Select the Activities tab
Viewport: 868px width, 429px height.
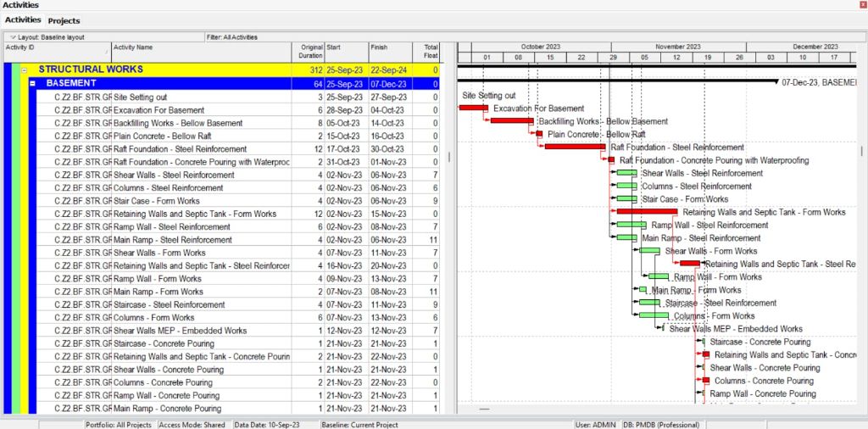point(23,19)
